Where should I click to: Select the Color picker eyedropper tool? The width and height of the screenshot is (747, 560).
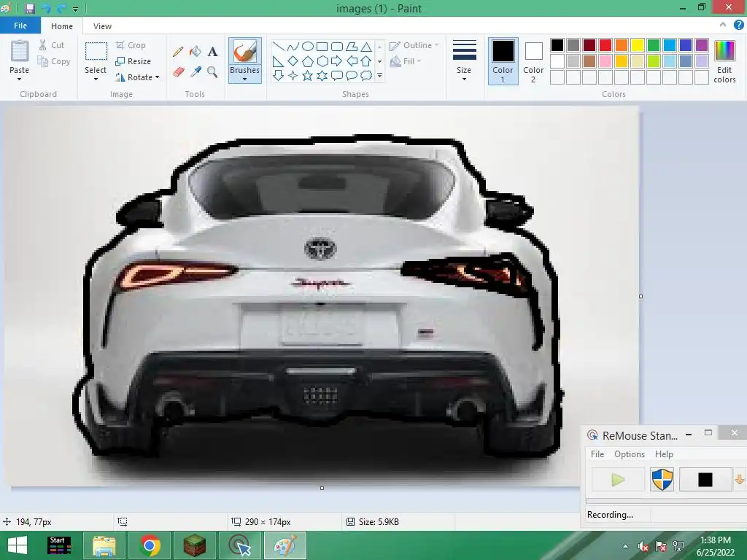(196, 72)
